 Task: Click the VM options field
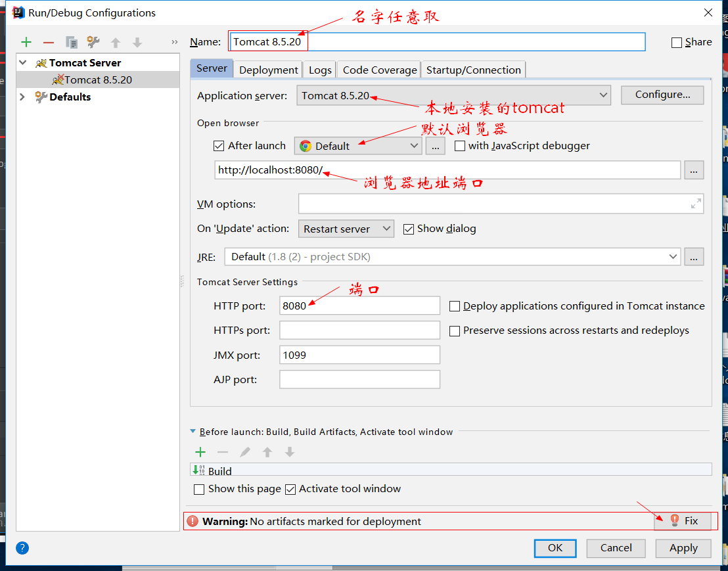pyautogui.click(x=501, y=204)
